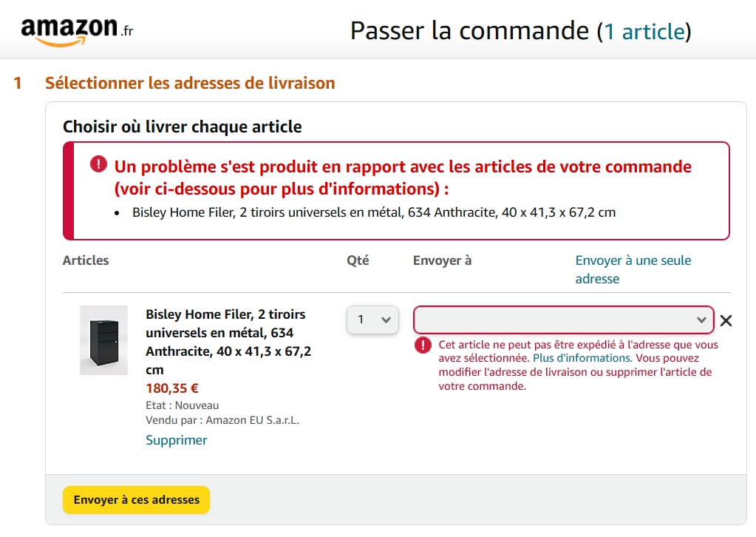This screenshot has width=756, height=537.
Task: Open 'Envoyer à une seule adresse' link
Action: point(633,270)
